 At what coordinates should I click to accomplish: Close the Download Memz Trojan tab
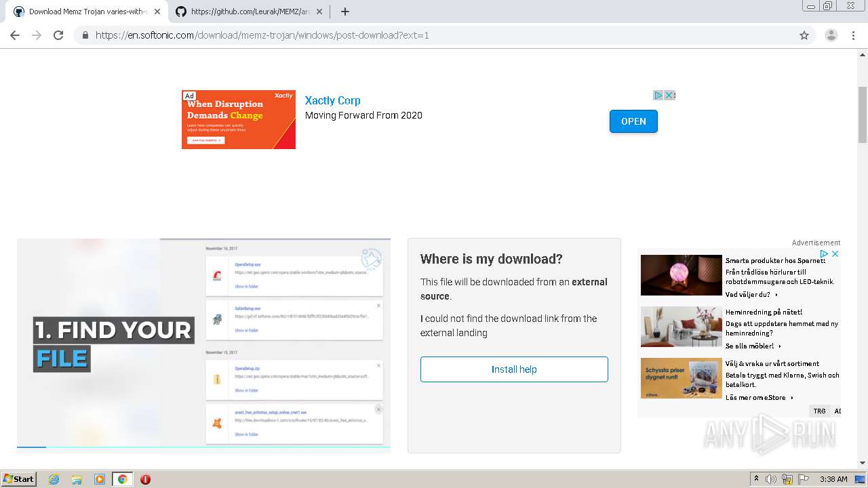pos(157,12)
